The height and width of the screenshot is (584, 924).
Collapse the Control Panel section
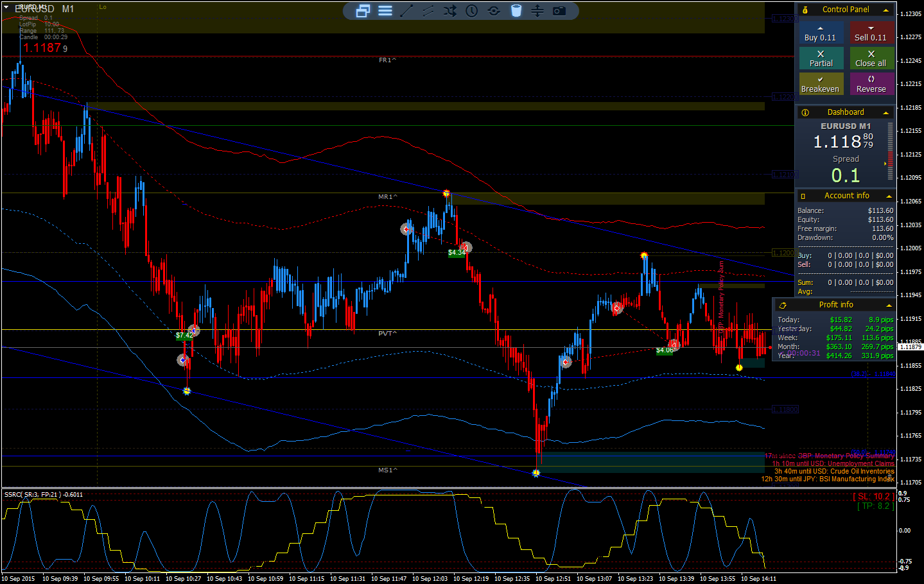click(x=886, y=10)
